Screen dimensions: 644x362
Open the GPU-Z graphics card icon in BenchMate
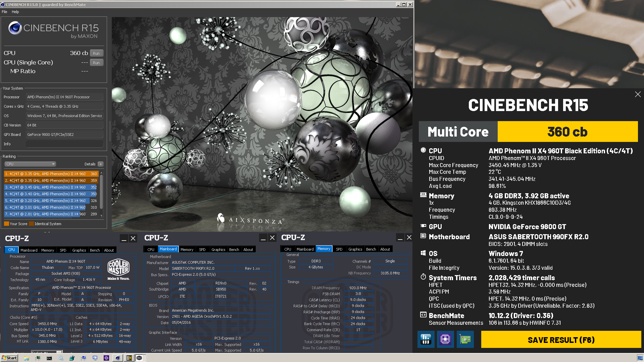click(465, 340)
